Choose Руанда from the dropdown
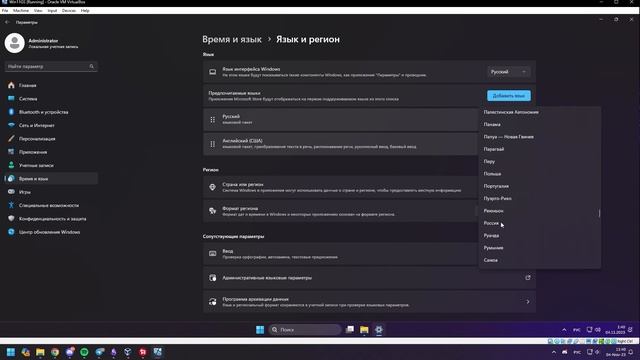 [540, 236]
